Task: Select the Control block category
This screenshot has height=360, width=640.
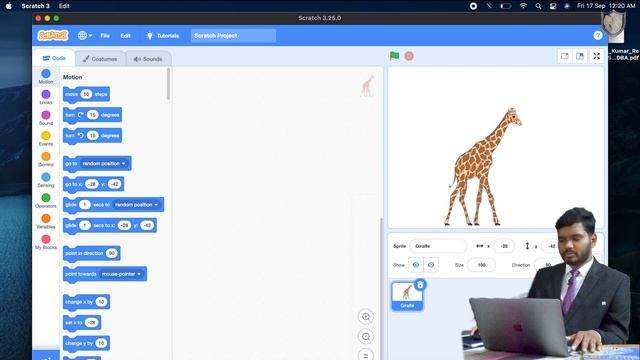Action: coord(46,159)
